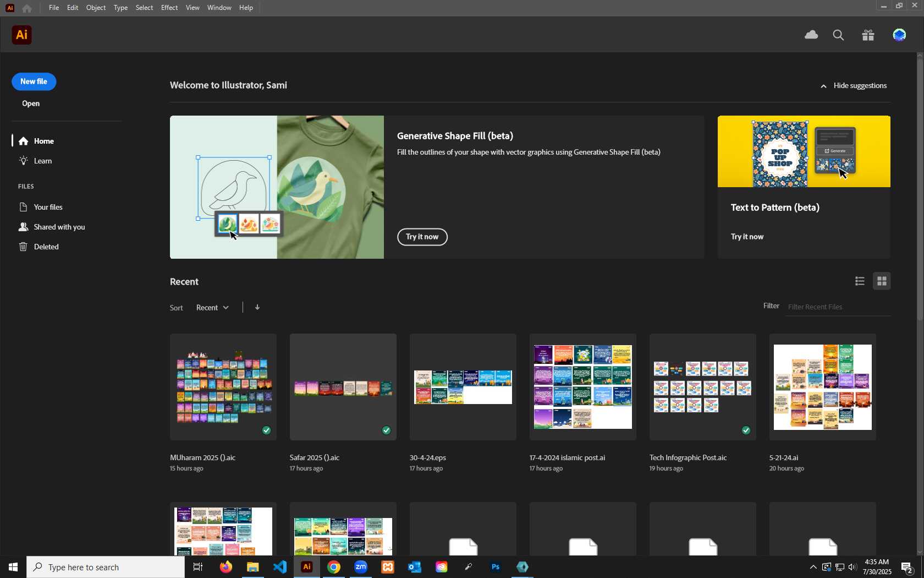Open the Edit menu
Screen dimensions: 924x578
73,8
